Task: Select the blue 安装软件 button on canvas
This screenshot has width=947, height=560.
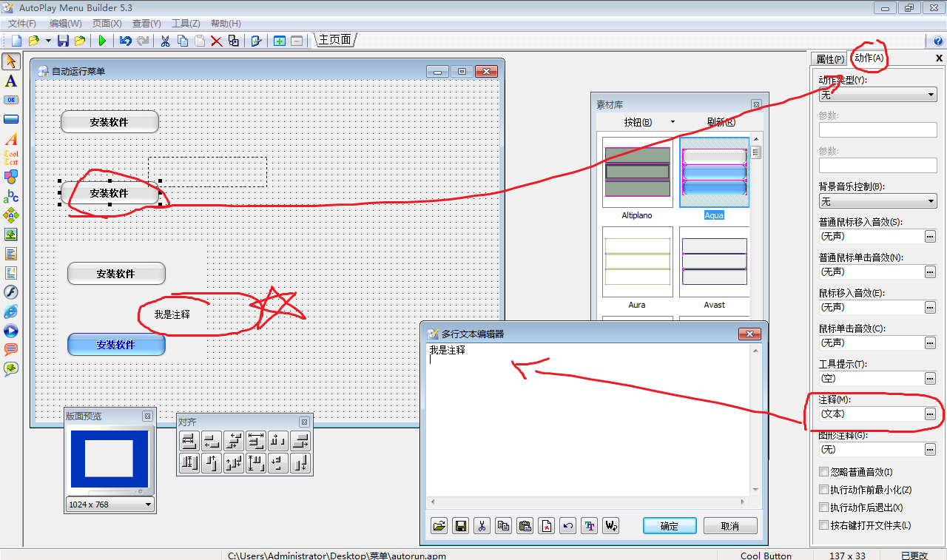Action: (x=116, y=345)
